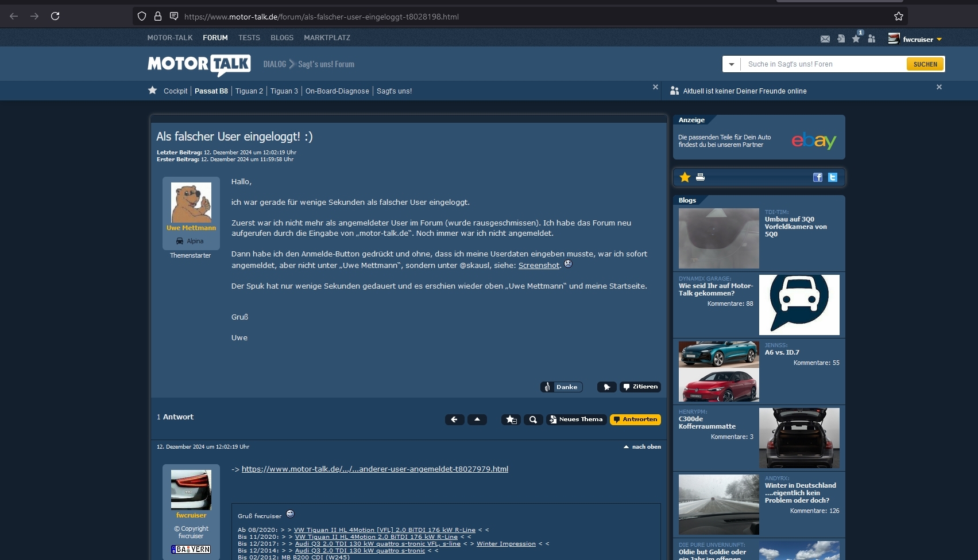This screenshot has width=978, height=560.
Task: Select BLOGS in top navigation
Action: (x=282, y=38)
